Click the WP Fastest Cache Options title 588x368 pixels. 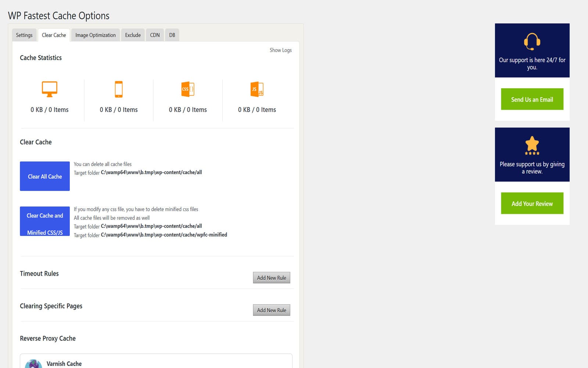tap(59, 16)
